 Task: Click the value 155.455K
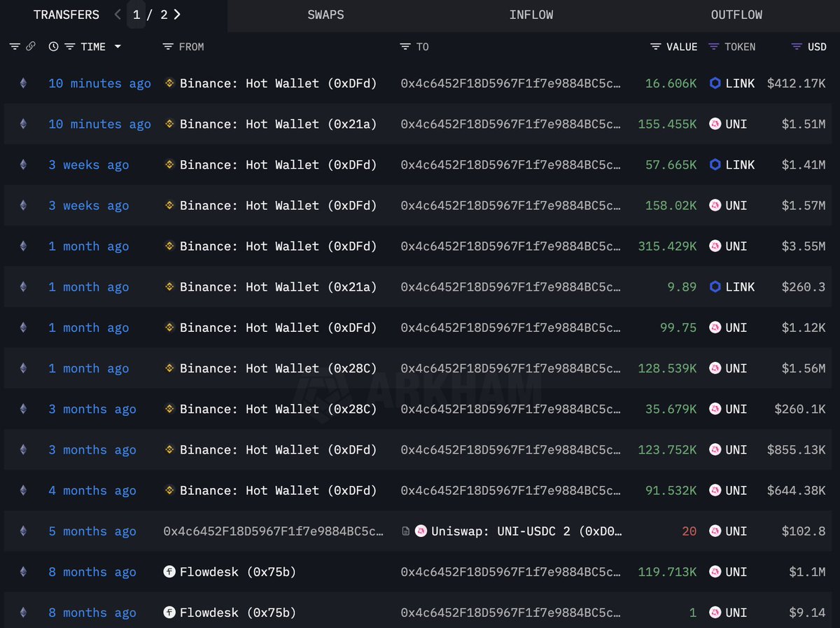(x=667, y=124)
